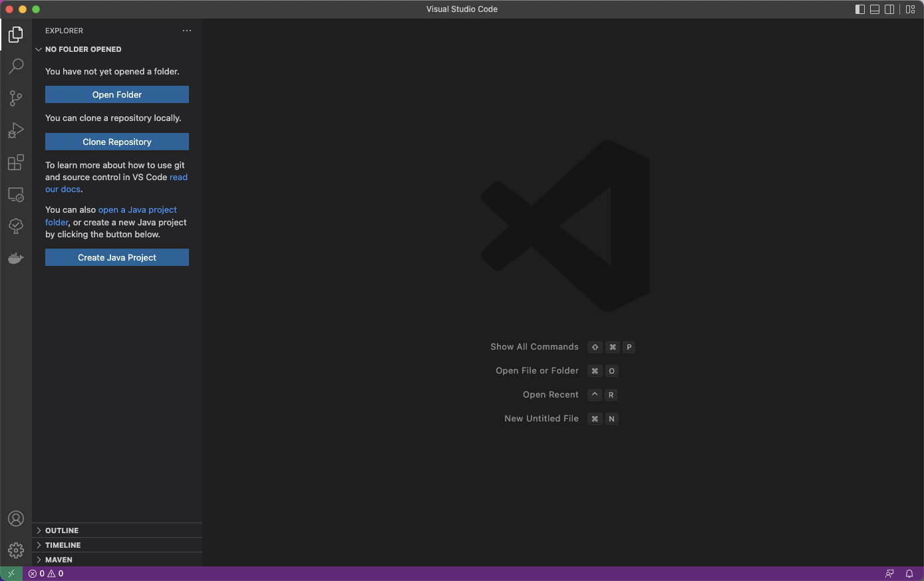The width and height of the screenshot is (924, 581).
Task: Click 'Open File or Folder' text
Action: pyautogui.click(x=537, y=371)
